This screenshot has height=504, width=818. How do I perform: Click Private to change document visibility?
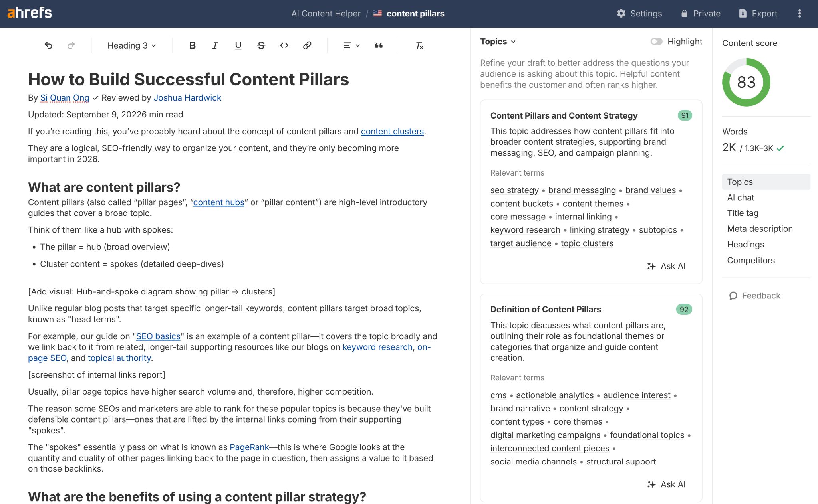pos(700,13)
